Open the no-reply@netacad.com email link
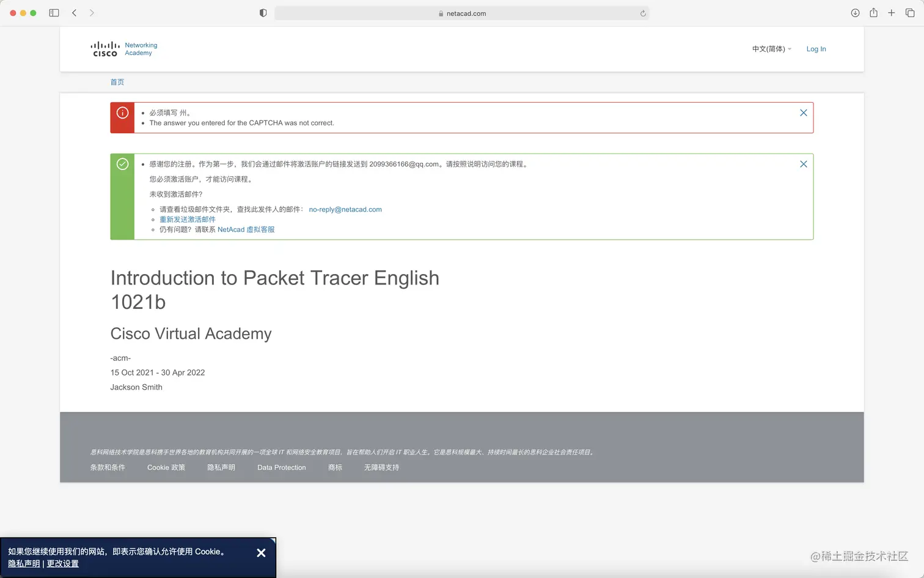The width and height of the screenshot is (924, 578). pos(345,209)
